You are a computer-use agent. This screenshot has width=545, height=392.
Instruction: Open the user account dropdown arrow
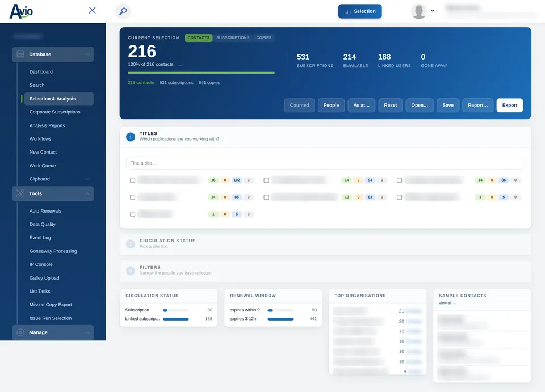coord(433,11)
